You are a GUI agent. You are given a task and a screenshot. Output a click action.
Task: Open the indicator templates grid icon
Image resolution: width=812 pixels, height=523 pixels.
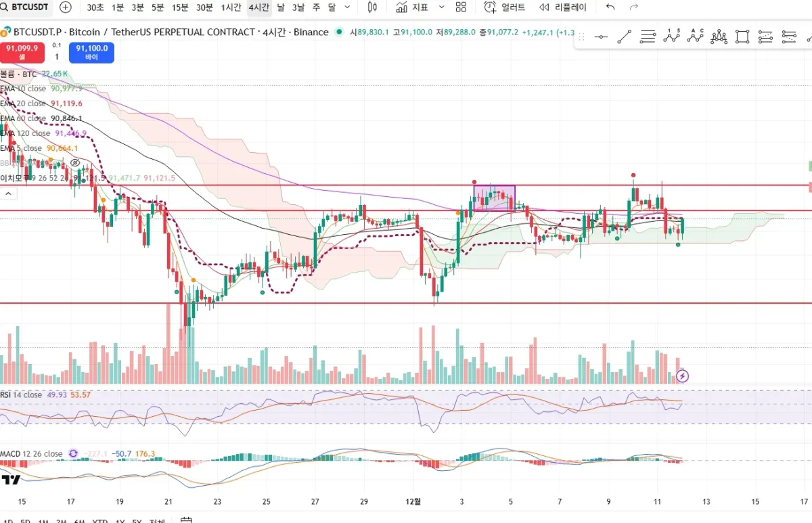point(461,7)
